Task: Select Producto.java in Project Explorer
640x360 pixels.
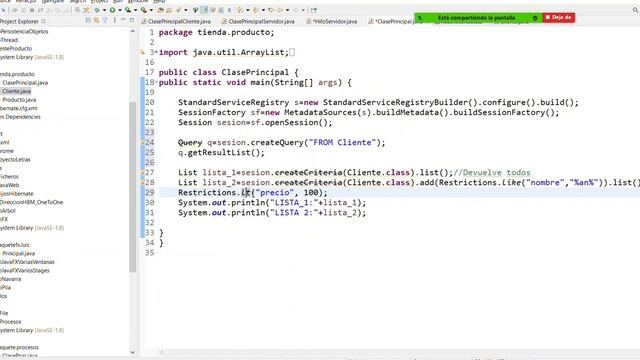Action: [19, 100]
